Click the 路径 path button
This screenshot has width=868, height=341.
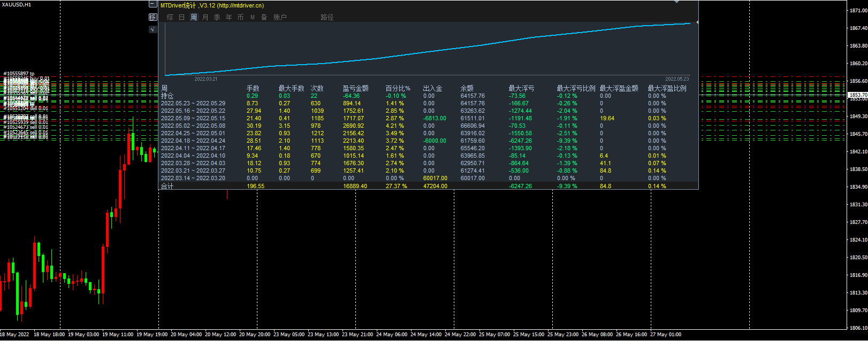tap(328, 17)
